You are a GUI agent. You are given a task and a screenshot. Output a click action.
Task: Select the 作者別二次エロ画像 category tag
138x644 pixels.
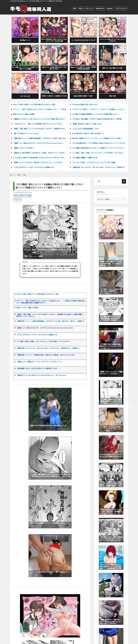25,196
